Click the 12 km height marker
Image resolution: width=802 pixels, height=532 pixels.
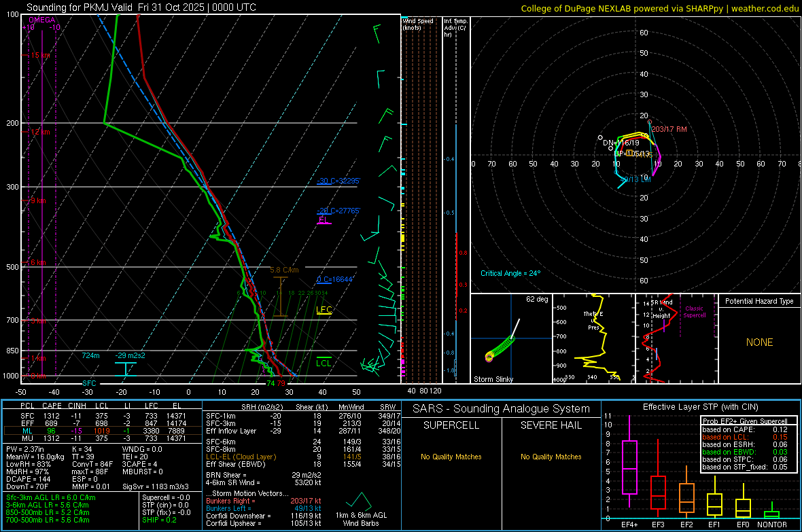pos(41,132)
